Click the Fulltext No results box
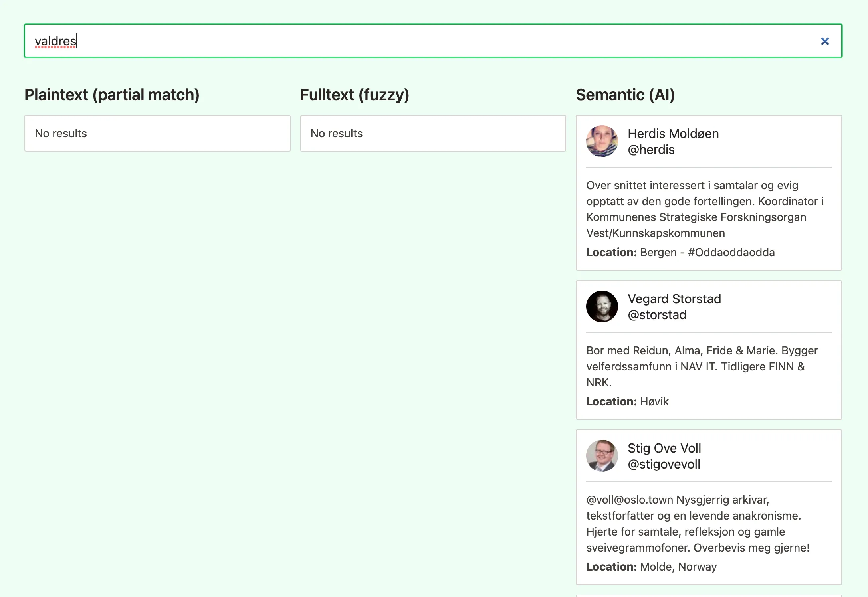868x597 pixels. 433,133
